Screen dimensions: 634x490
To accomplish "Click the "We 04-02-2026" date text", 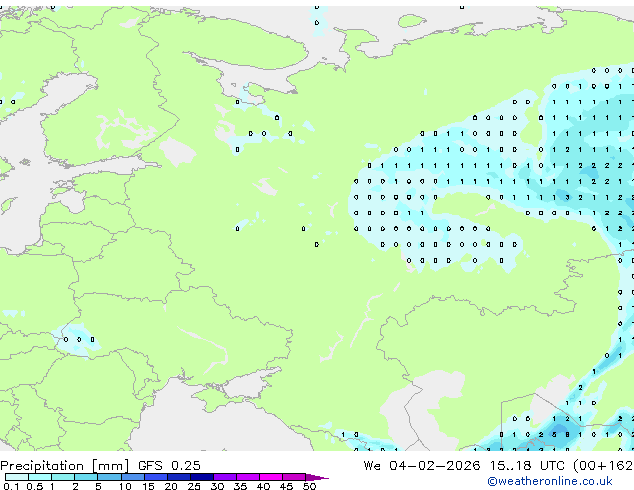I will tap(422, 466).
